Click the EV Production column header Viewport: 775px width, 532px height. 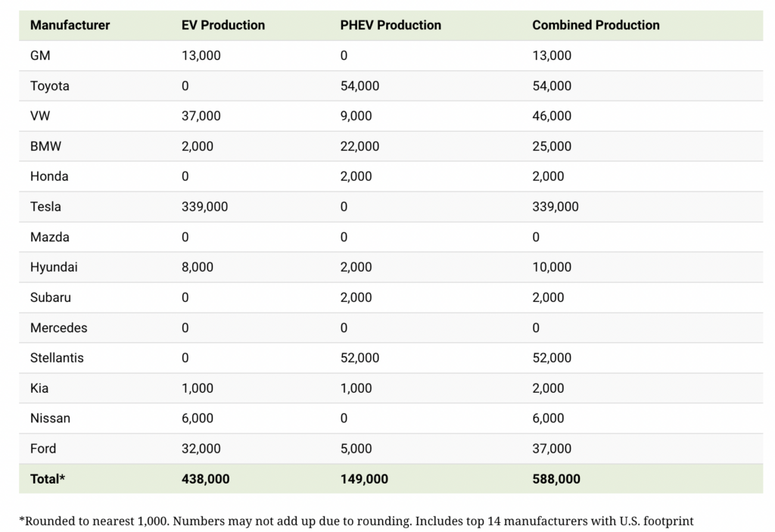click(x=223, y=25)
